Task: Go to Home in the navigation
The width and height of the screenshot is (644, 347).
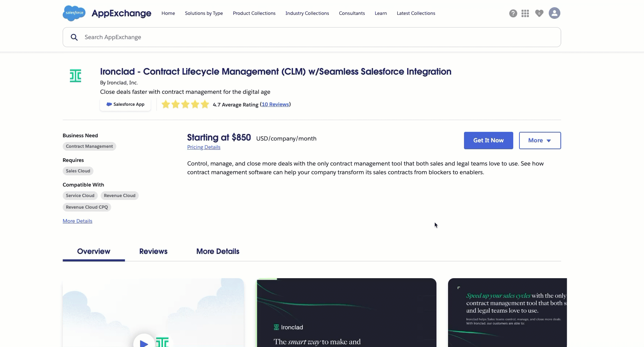Action: [168, 13]
